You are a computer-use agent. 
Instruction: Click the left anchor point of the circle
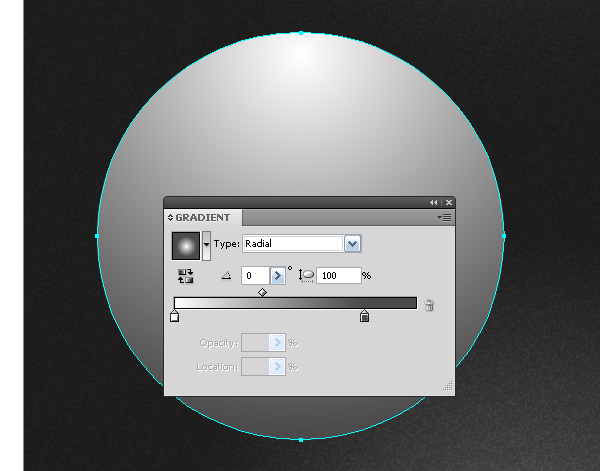(97, 236)
